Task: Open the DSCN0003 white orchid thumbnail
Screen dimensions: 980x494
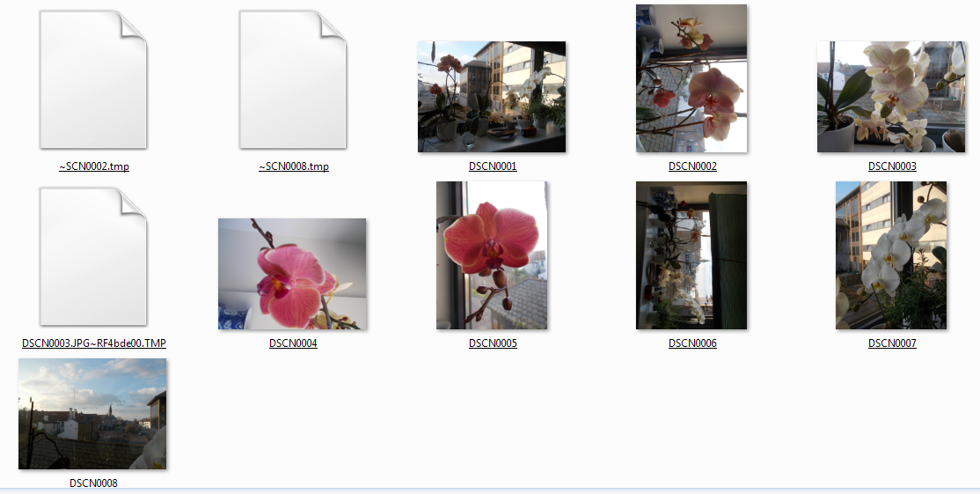Action: 891,97
